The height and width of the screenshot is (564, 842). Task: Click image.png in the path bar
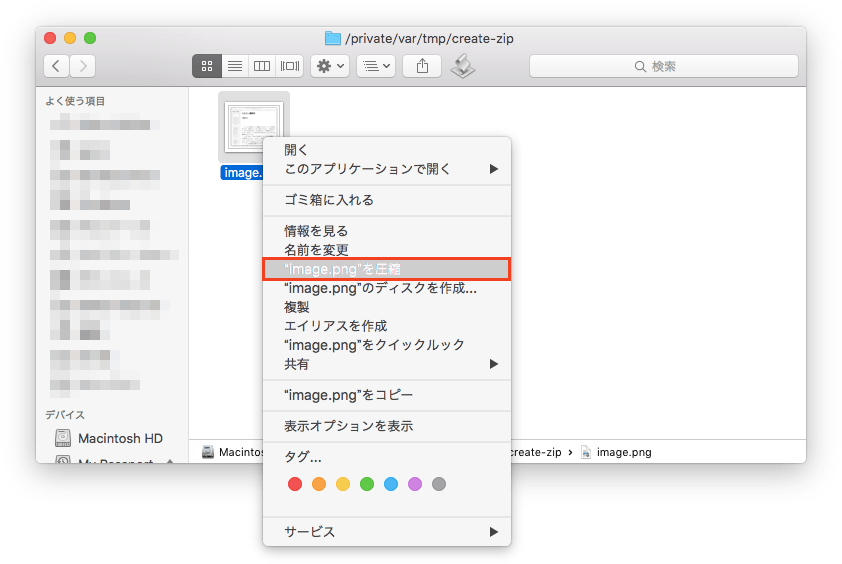(616, 452)
